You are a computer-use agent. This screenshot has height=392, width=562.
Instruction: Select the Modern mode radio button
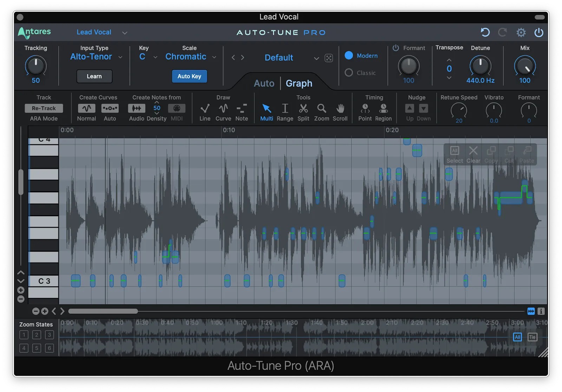tap(349, 55)
